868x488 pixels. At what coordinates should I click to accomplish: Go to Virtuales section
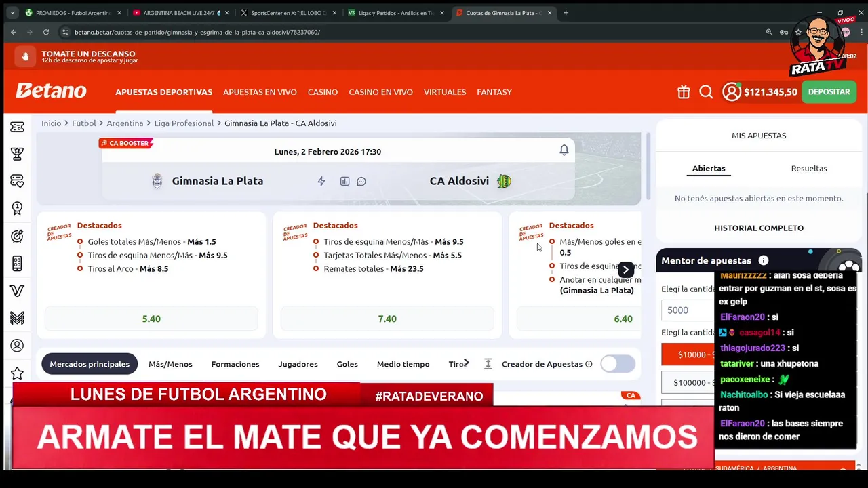(445, 92)
